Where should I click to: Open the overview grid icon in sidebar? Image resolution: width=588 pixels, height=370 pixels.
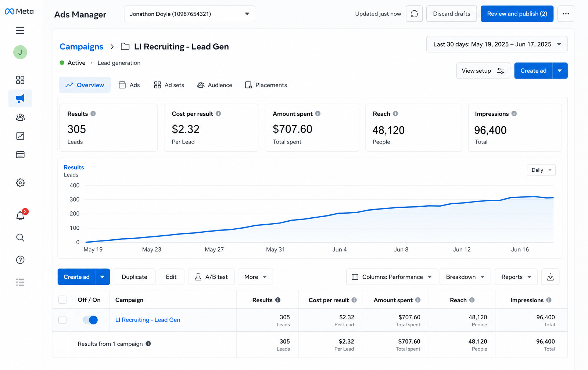pyautogui.click(x=20, y=80)
